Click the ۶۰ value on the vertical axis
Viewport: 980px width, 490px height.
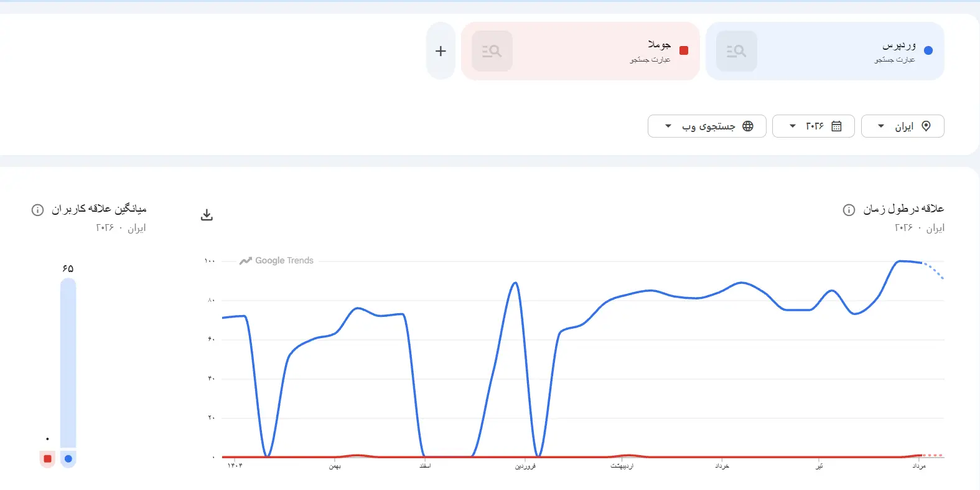(x=212, y=339)
